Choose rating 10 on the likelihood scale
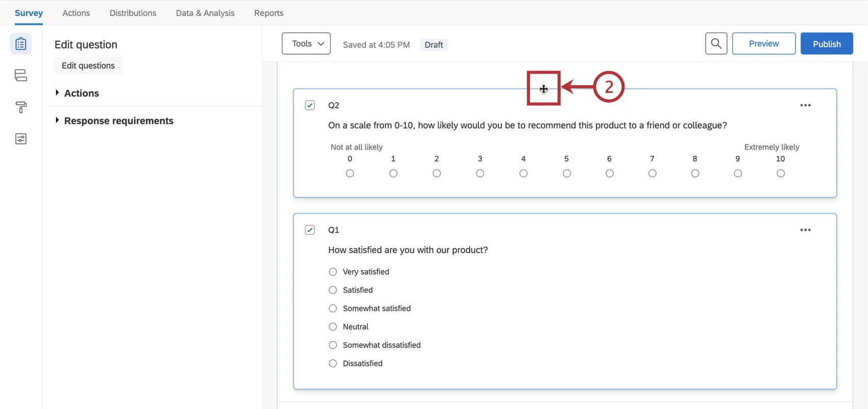 click(780, 174)
